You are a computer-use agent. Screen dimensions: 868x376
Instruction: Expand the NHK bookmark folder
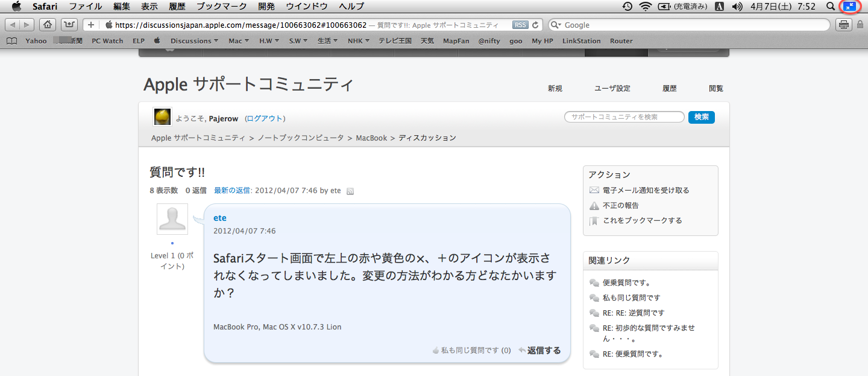(x=359, y=41)
